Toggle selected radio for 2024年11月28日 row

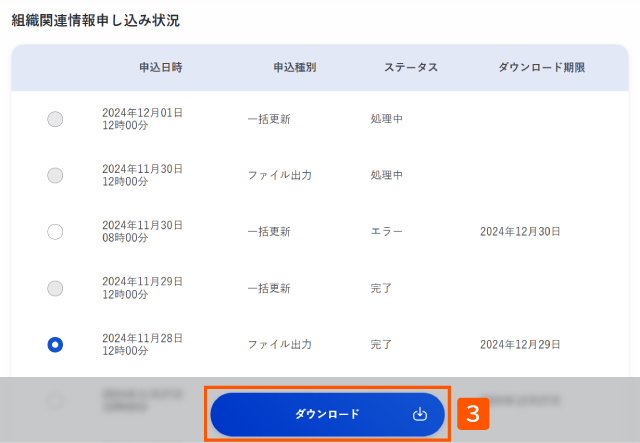(x=55, y=345)
